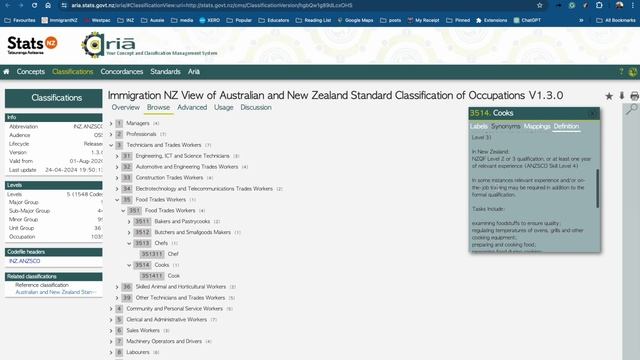Expand 36 Skilled Animal and Horticultural Workers
This screenshot has height=360, width=640.
click(x=117, y=287)
